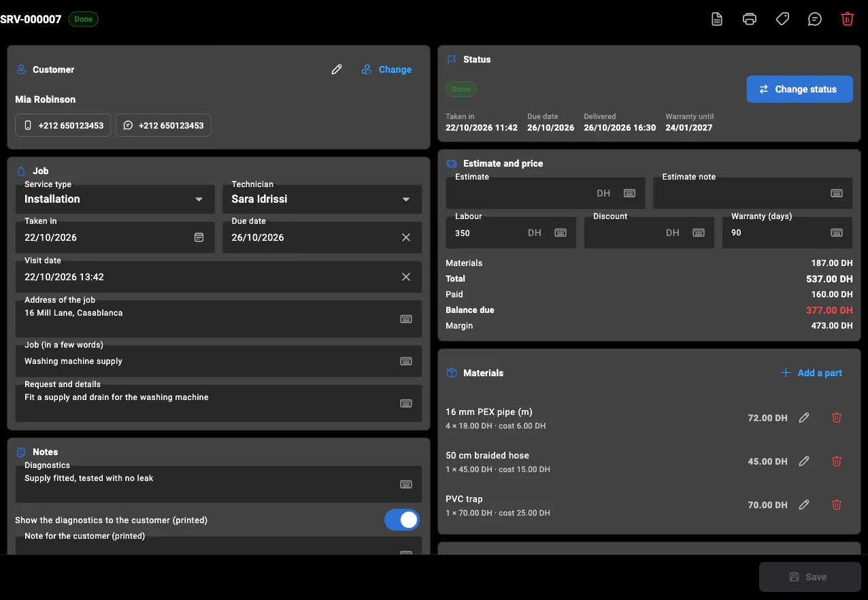Open keyboard icon in Estimate note field
The height and width of the screenshot is (600, 868).
(837, 193)
